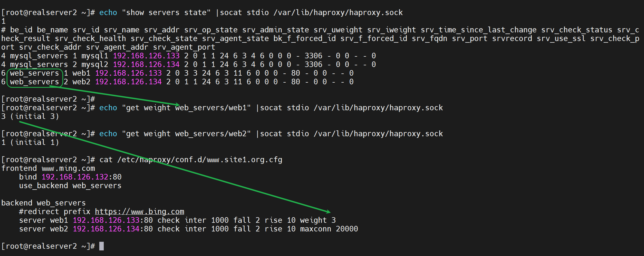This screenshot has height=256, width=644.
Task: Click the www.site1.org.cfg file path in the cat command
Action: pos(200,160)
